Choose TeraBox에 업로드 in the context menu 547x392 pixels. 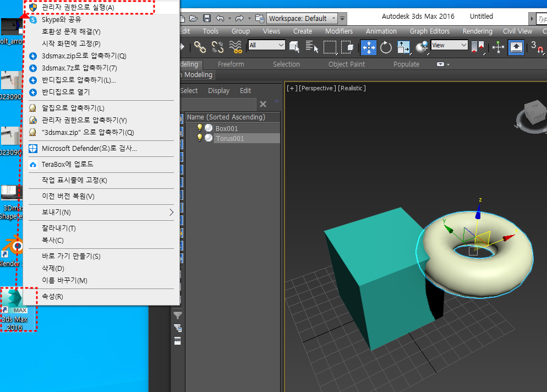(x=101, y=165)
